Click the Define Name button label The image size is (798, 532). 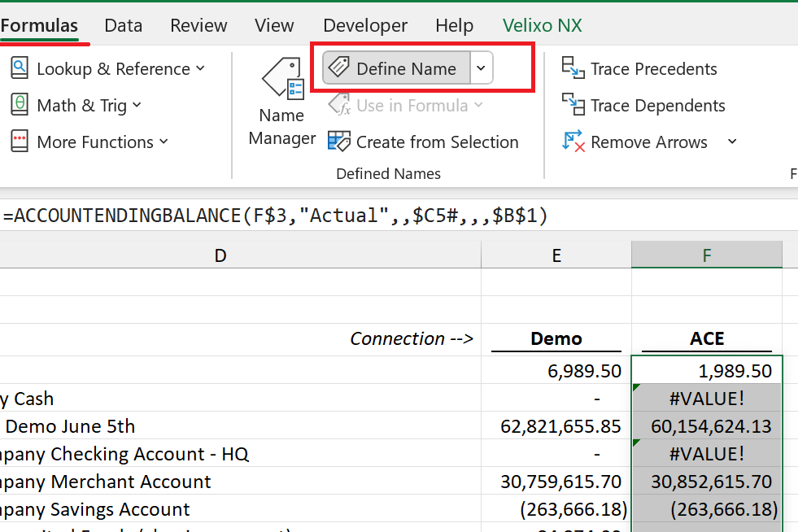(406, 68)
